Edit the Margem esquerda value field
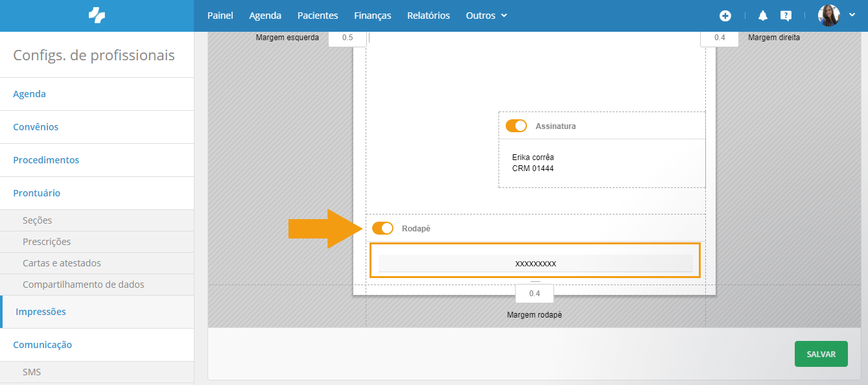This screenshot has height=385, width=868. click(347, 38)
